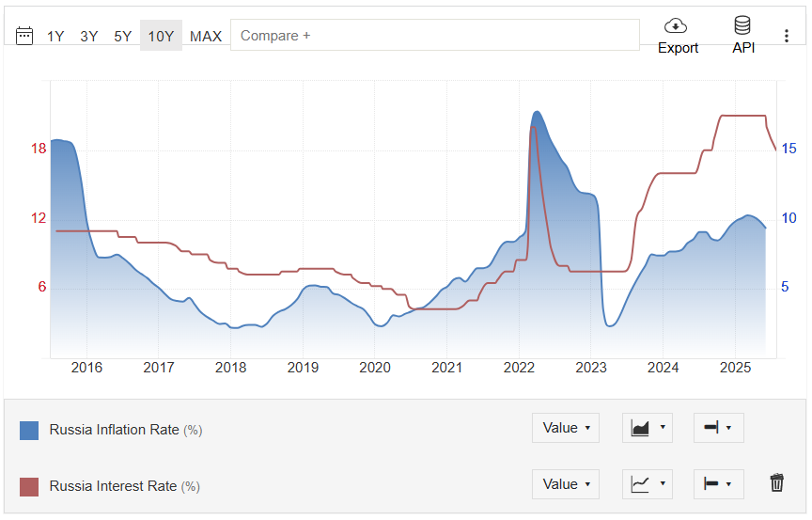Click the 2017 x-axis label
The height and width of the screenshot is (520, 812).
point(159,368)
